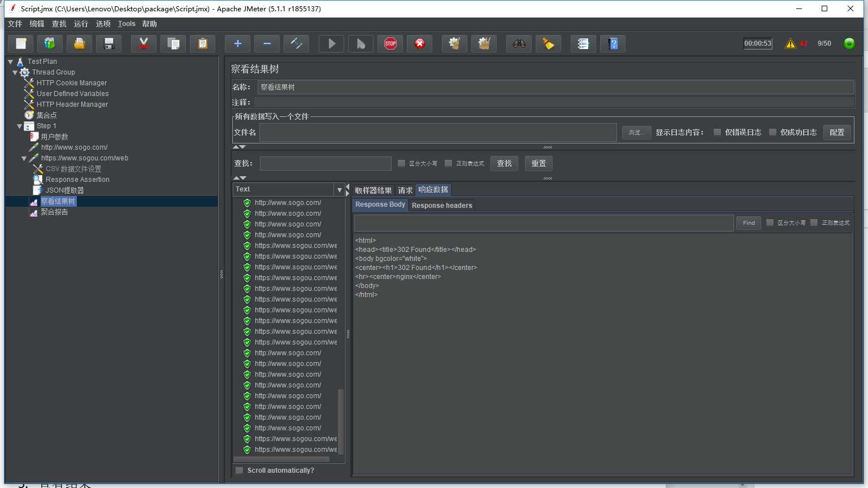Open the 选项 menu
This screenshot has height=488, width=868.
pyautogui.click(x=103, y=24)
